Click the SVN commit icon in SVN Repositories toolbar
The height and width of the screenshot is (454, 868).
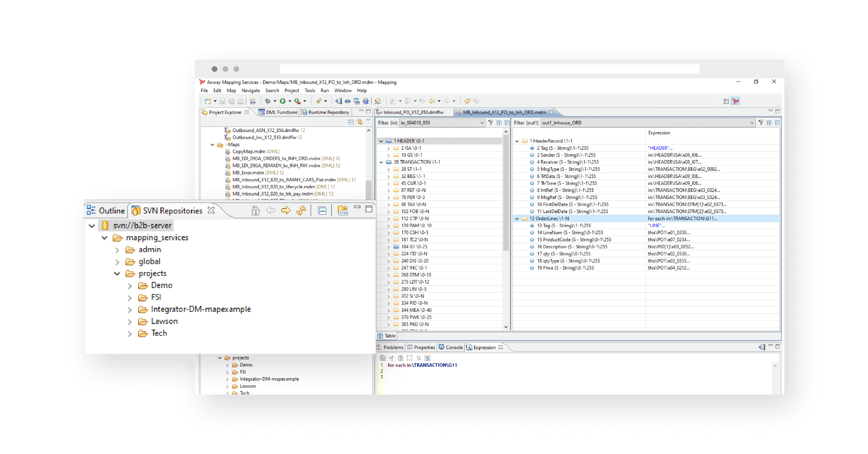343,210
